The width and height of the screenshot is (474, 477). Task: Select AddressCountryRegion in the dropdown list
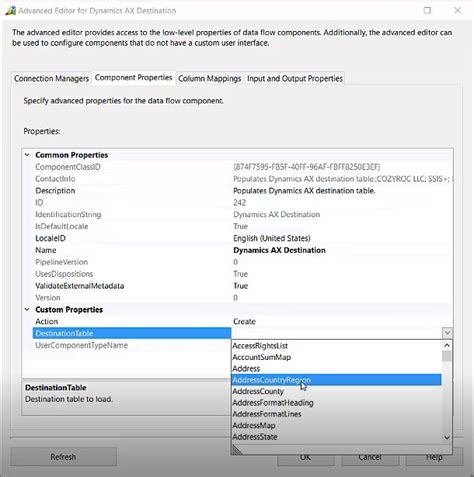pyautogui.click(x=336, y=380)
